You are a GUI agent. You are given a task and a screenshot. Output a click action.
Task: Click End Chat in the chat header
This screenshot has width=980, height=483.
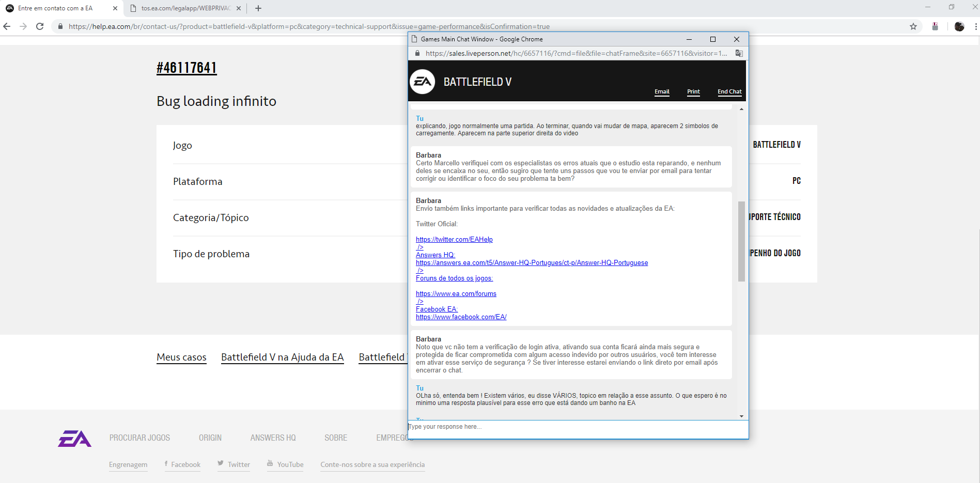click(x=729, y=91)
